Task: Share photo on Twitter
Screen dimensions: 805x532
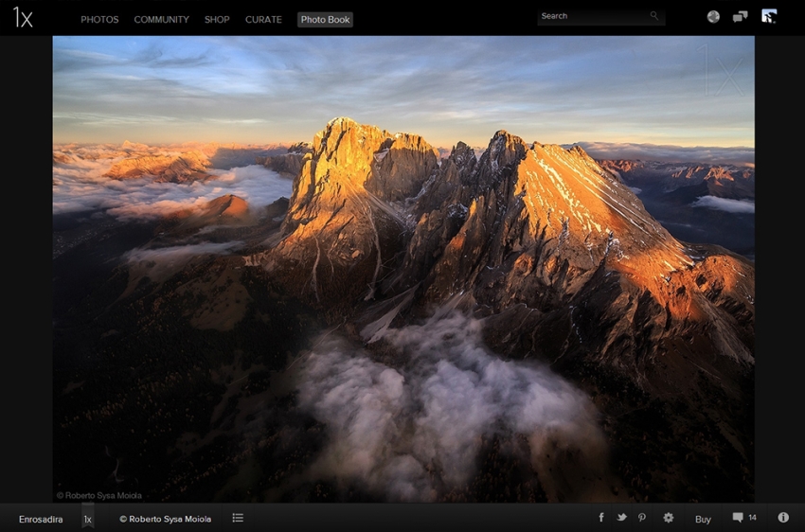Action: 621,517
